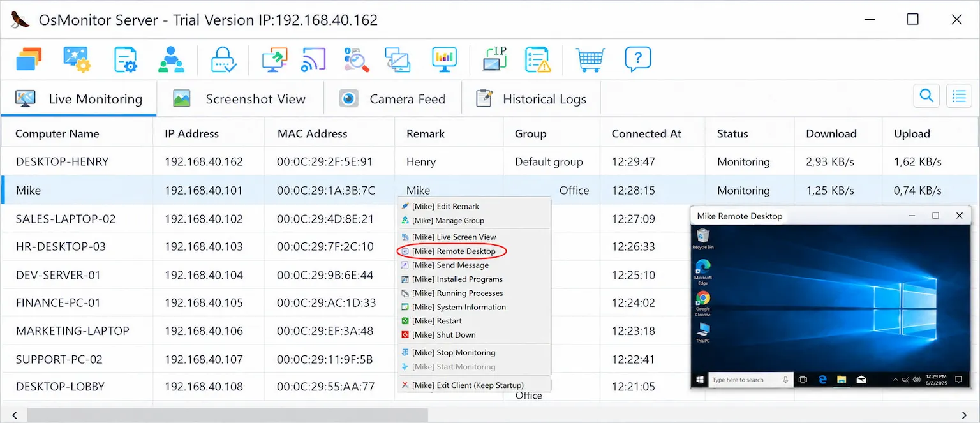Click Task View on the remote taskbar
This screenshot has width=980, height=423.
pyautogui.click(x=803, y=380)
